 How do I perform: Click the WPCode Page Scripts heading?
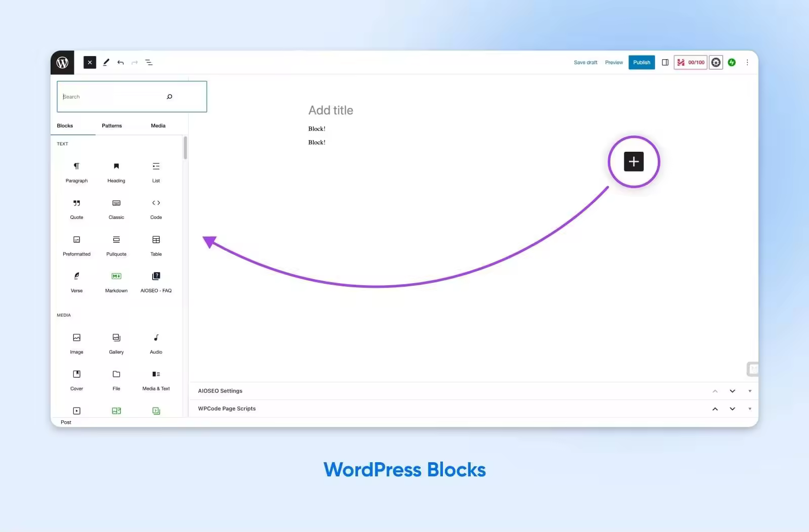tap(227, 409)
